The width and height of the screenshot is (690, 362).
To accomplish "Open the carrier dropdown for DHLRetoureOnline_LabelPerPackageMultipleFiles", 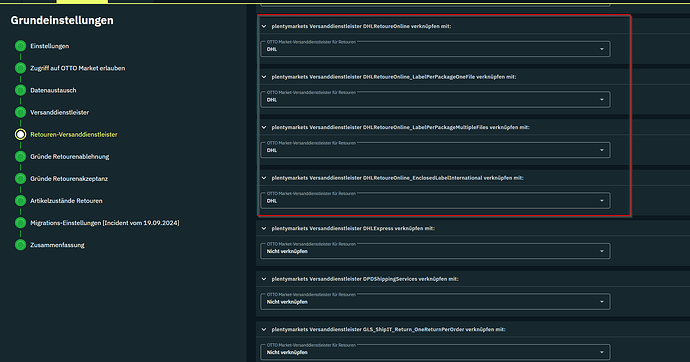I will 435,150.
